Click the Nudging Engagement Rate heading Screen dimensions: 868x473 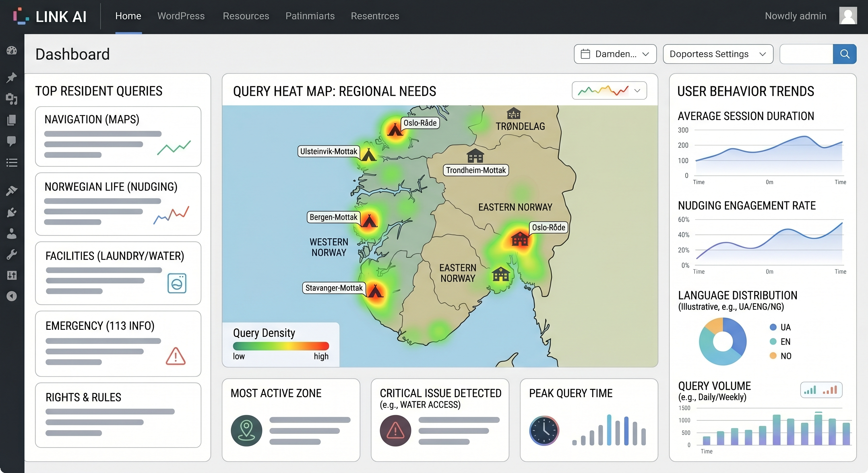[x=747, y=205]
